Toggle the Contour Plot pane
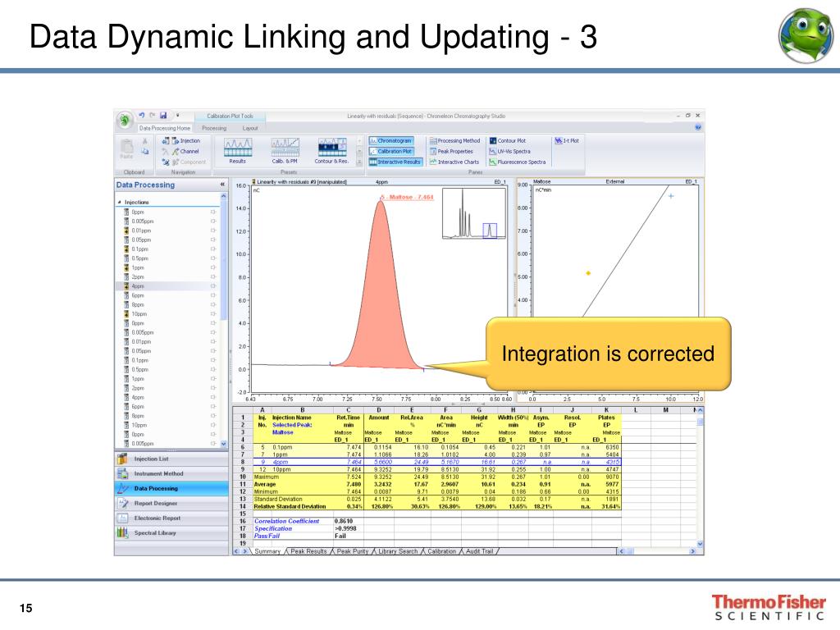The image size is (840, 630). (507, 141)
